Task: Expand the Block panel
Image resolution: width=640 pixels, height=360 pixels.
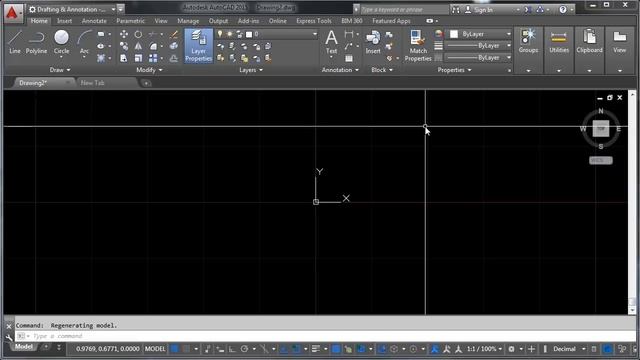Action: [x=382, y=70]
